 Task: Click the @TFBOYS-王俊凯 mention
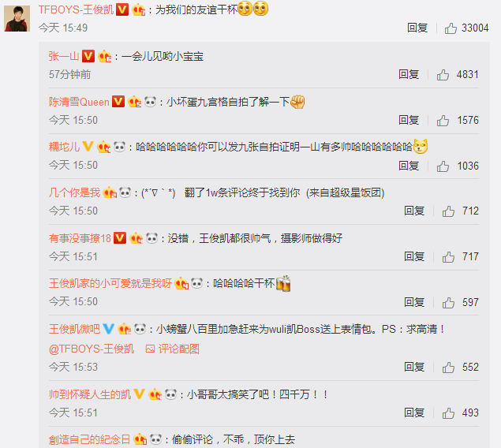(x=92, y=349)
